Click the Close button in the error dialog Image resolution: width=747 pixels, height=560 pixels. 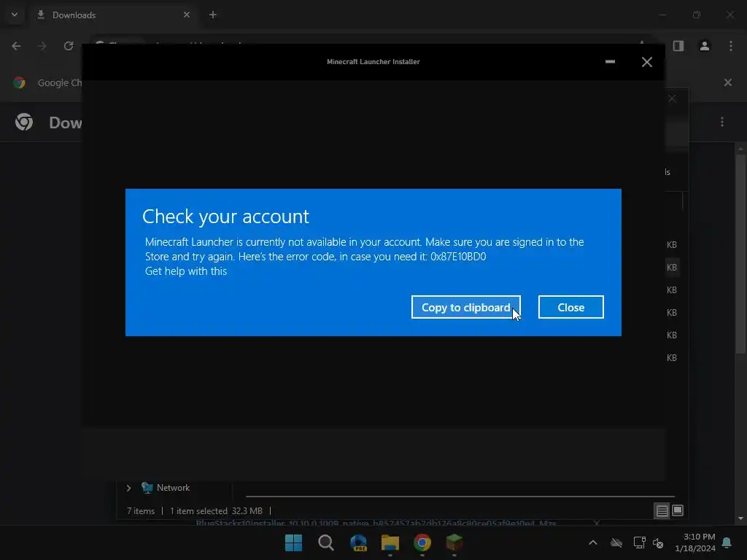pos(570,307)
